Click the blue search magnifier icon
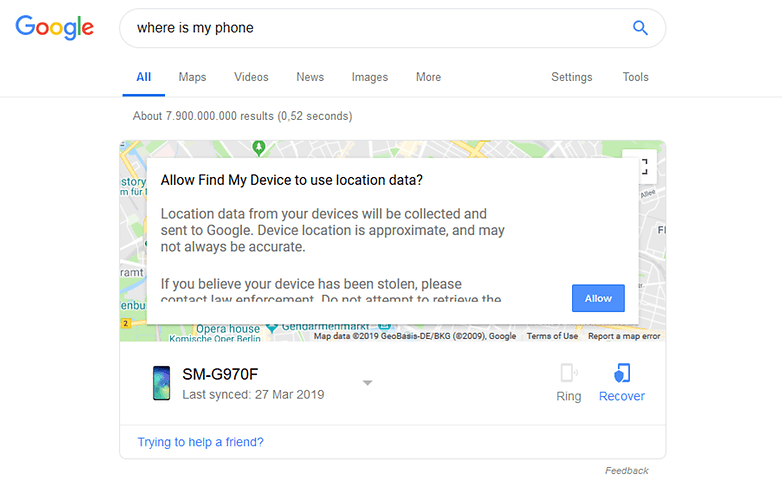Image resolution: width=782 pixels, height=490 pixels. point(640,28)
